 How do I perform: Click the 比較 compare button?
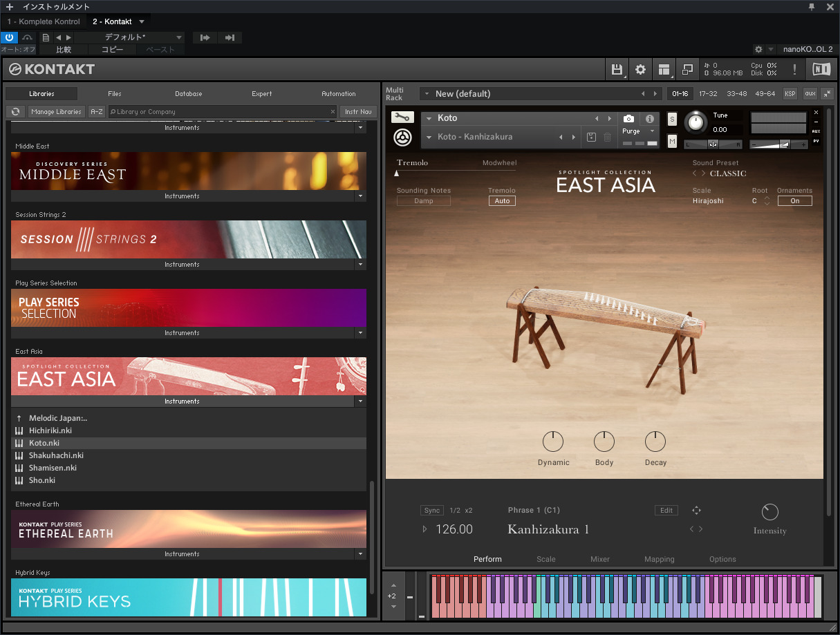pos(64,50)
